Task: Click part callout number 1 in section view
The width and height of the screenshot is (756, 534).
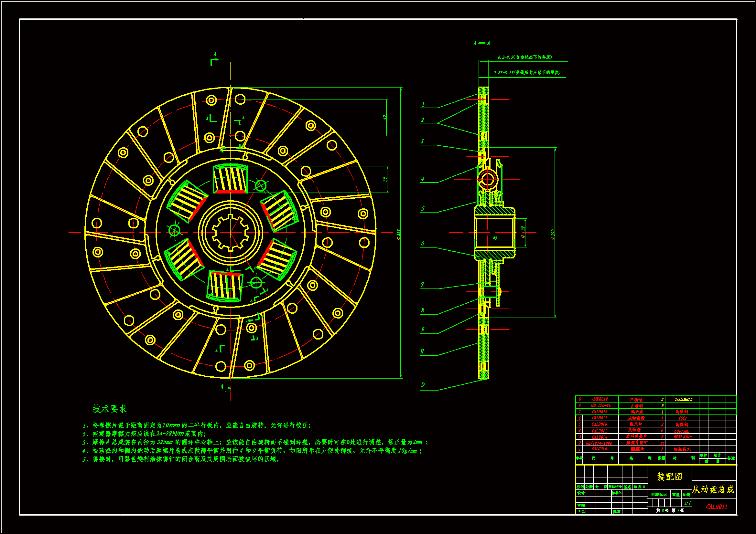Action: coord(423,104)
